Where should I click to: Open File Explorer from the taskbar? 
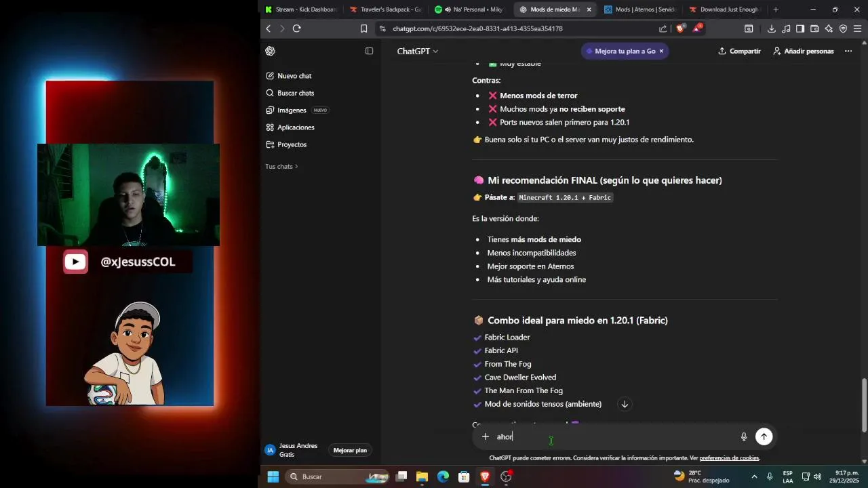point(422,476)
